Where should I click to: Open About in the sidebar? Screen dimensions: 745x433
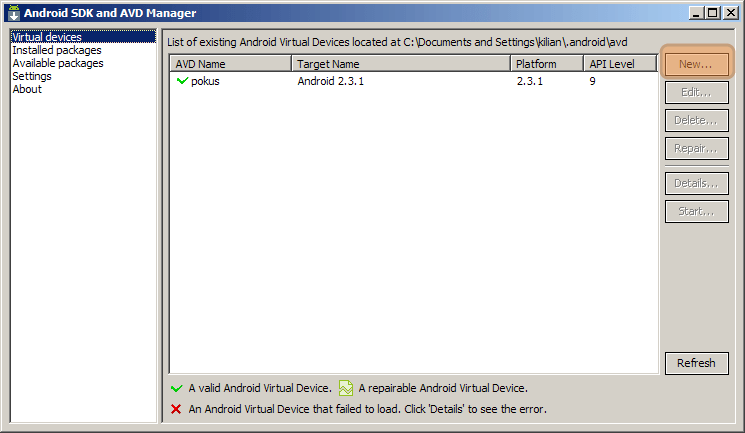pyautogui.click(x=27, y=89)
